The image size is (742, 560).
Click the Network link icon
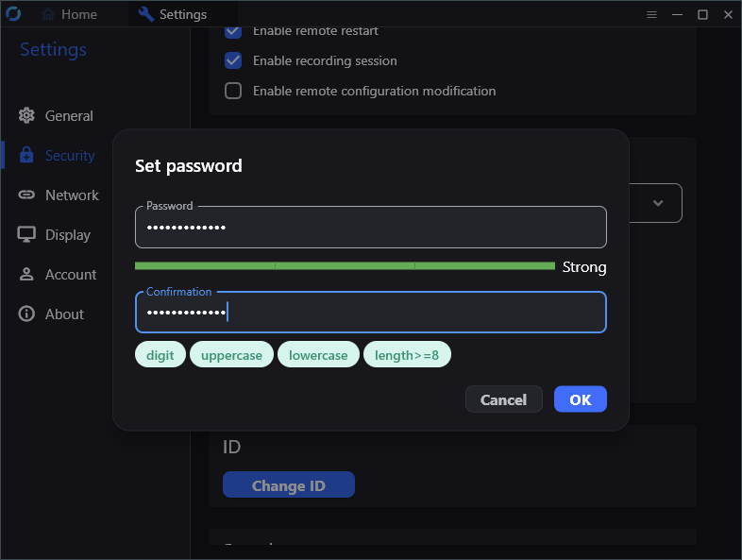pos(26,195)
